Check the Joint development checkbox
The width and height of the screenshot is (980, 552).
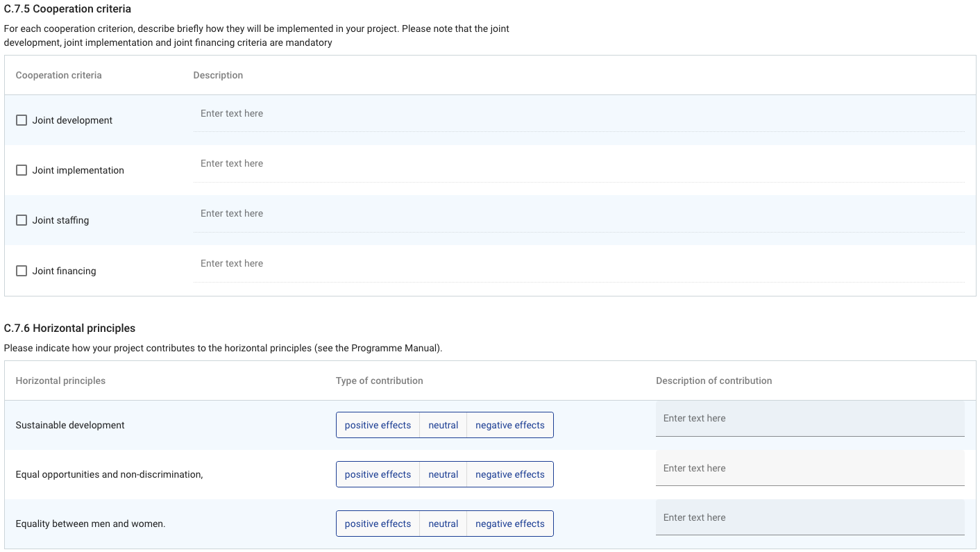coord(22,120)
